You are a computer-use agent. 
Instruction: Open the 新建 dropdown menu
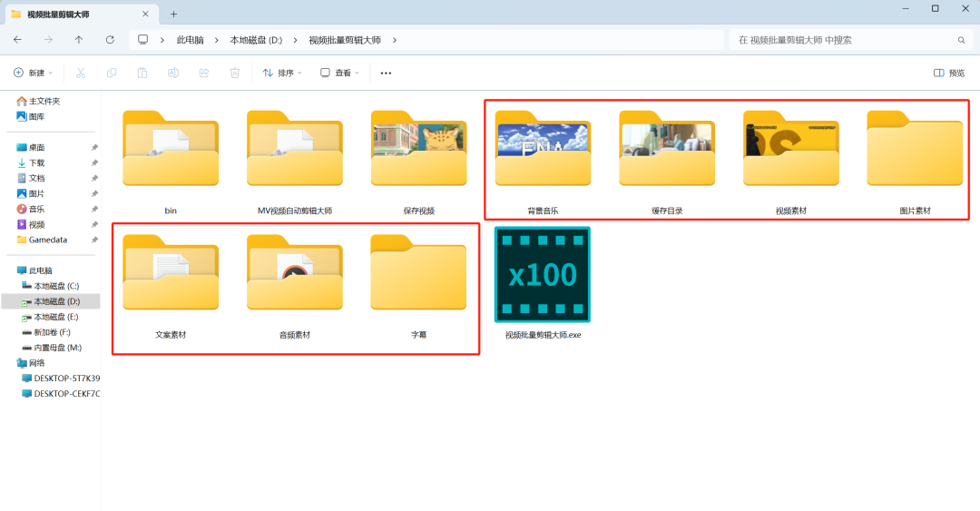coord(34,74)
